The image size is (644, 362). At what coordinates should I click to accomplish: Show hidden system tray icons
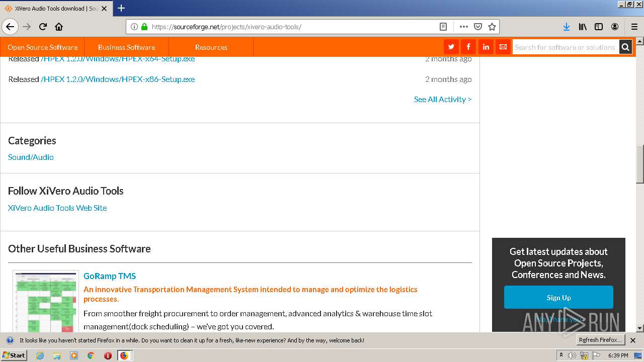coord(561,355)
